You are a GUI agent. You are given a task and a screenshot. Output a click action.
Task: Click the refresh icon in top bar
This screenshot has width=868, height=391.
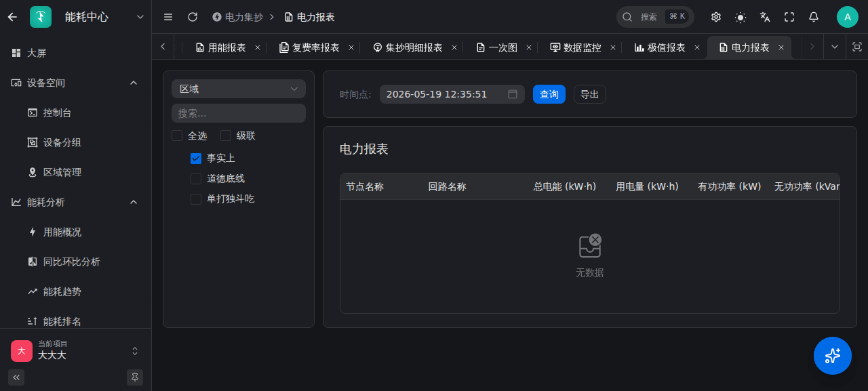193,17
